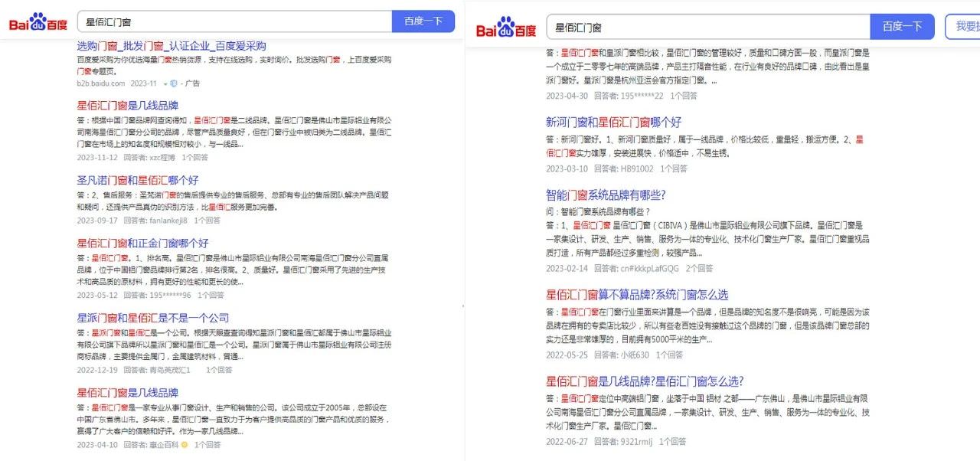The height and width of the screenshot is (461, 980).
Task: Open the 星佰汇门窗是几线品牌 result dated 2023-11-12
Action: (128, 106)
